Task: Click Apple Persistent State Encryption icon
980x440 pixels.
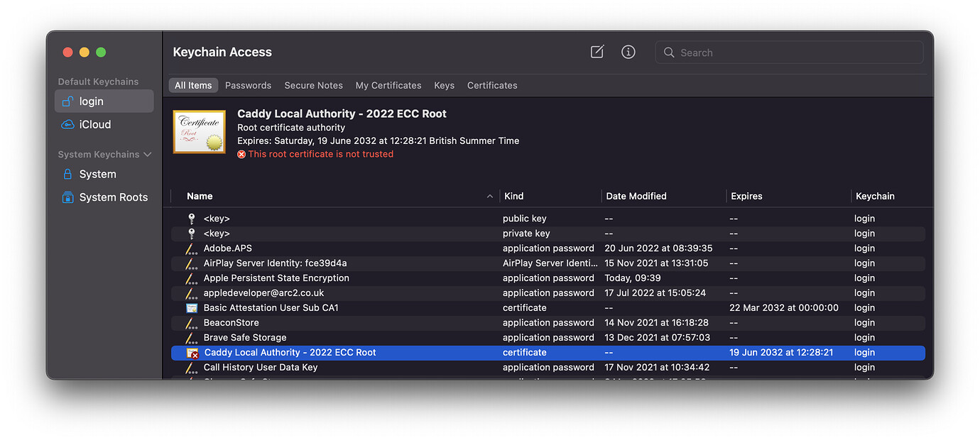Action: 191,278
